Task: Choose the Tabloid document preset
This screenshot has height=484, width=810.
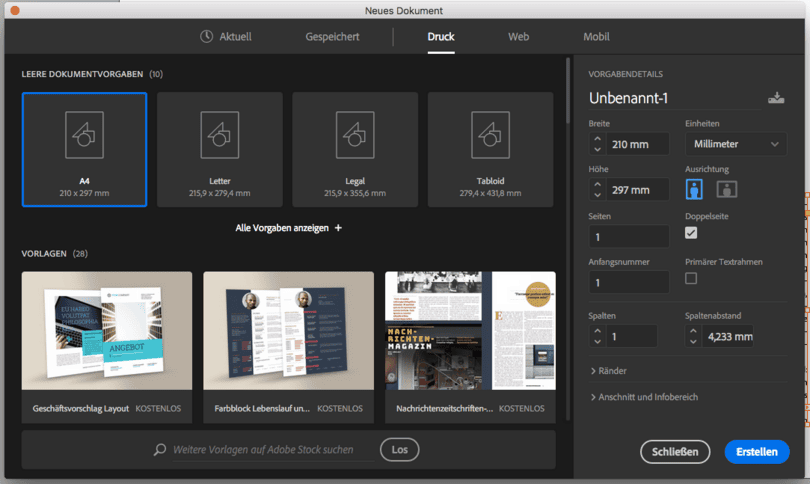Action: tap(490, 149)
